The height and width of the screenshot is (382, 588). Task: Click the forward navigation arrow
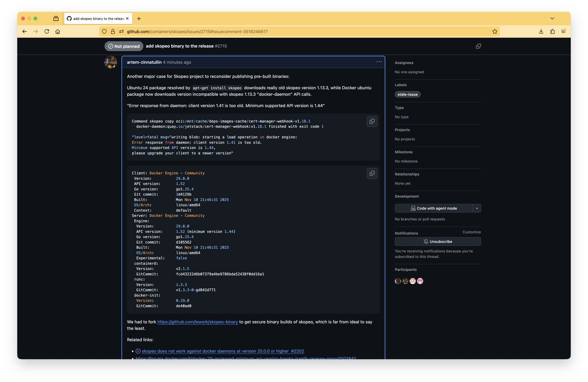tap(35, 31)
